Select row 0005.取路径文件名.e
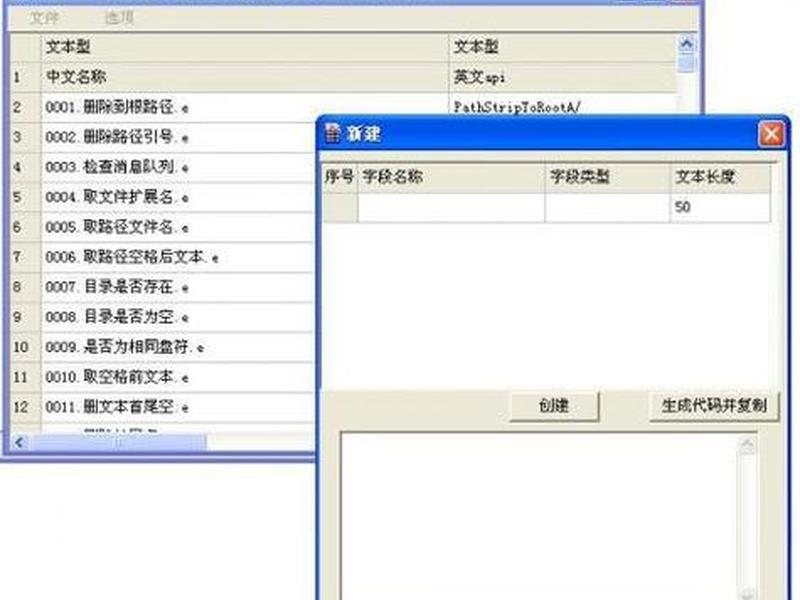Image resolution: width=800 pixels, height=600 pixels. tap(178, 227)
